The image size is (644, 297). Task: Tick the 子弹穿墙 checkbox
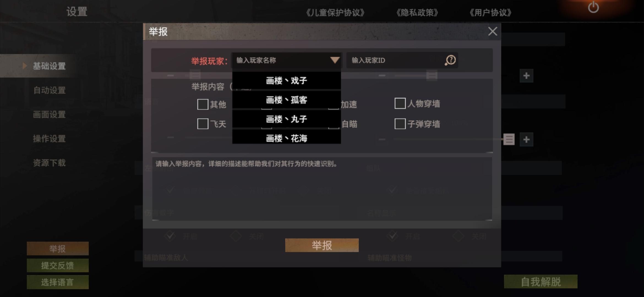400,124
